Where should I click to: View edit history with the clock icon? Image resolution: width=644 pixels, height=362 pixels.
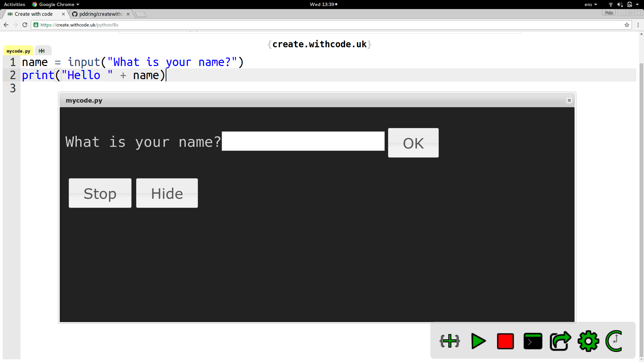tap(615, 341)
